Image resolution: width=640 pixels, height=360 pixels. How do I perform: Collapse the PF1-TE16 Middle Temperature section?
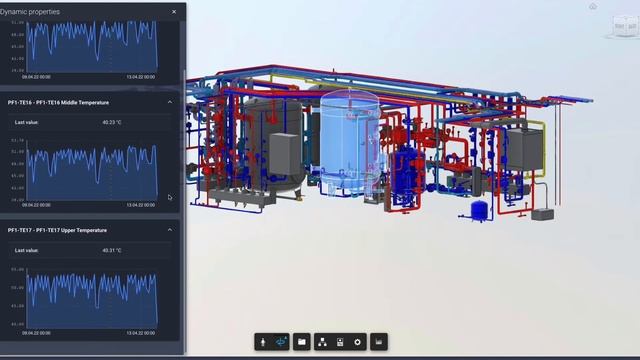pos(170,102)
